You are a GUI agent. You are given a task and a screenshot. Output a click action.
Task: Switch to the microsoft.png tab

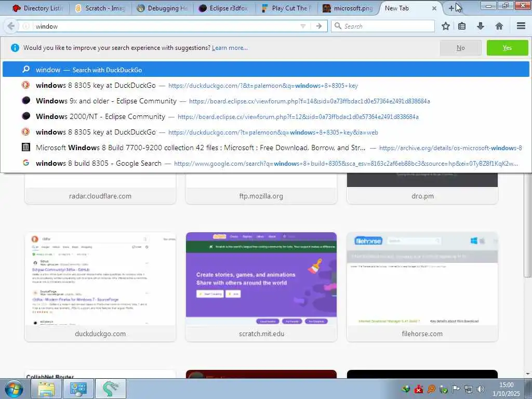click(349, 8)
